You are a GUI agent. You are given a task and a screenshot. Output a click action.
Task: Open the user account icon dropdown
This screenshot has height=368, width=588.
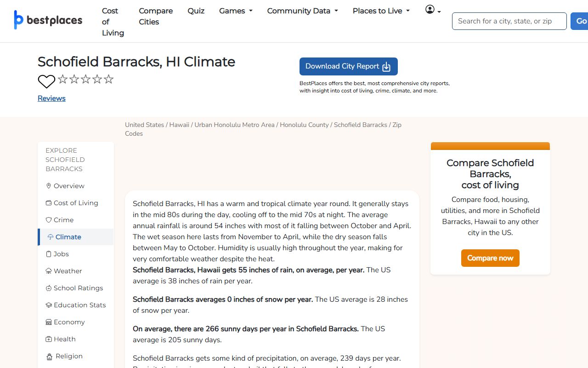(x=433, y=10)
